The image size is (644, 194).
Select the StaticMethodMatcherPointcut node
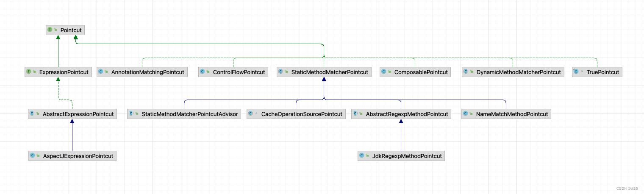(x=324, y=72)
